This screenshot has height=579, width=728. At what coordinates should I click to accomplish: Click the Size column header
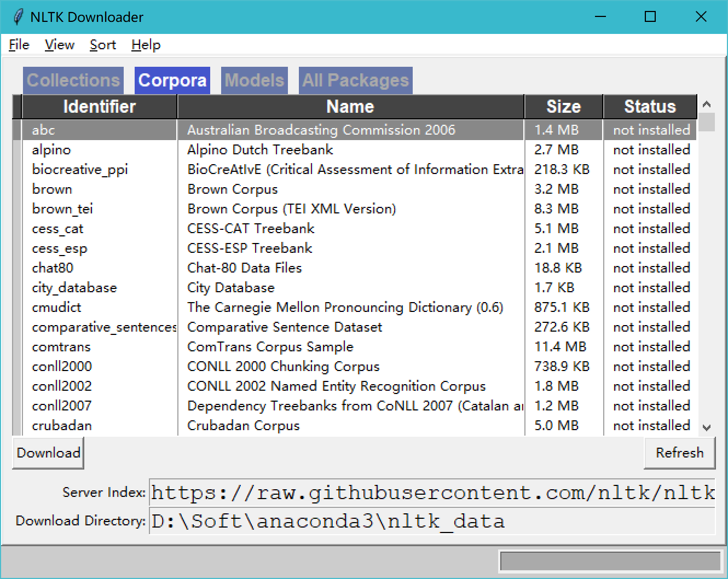tap(563, 107)
